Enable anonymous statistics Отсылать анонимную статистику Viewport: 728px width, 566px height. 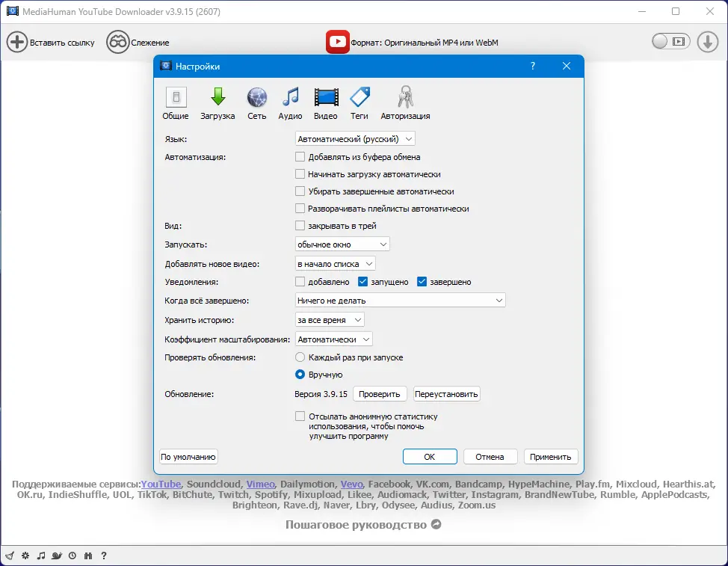pyautogui.click(x=300, y=416)
